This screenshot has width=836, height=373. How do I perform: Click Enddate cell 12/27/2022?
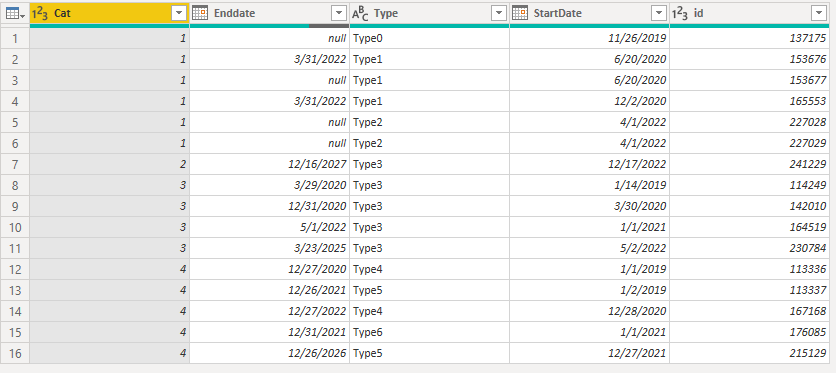(x=269, y=311)
